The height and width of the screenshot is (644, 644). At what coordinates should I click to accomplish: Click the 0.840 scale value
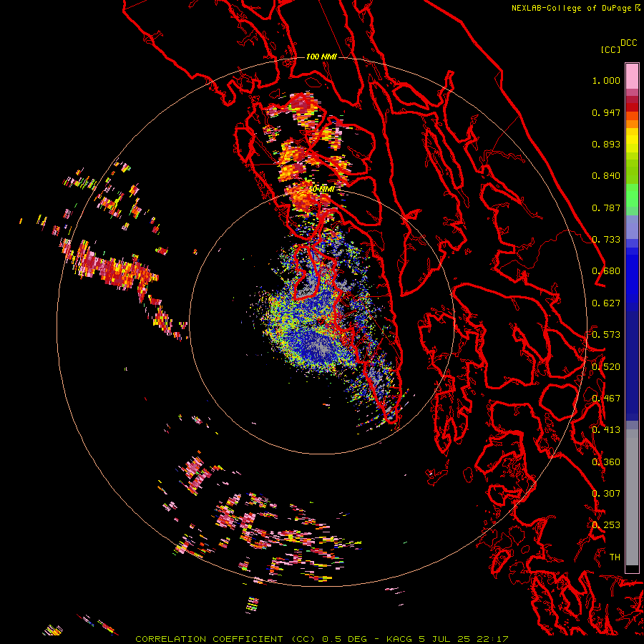pyautogui.click(x=606, y=176)
